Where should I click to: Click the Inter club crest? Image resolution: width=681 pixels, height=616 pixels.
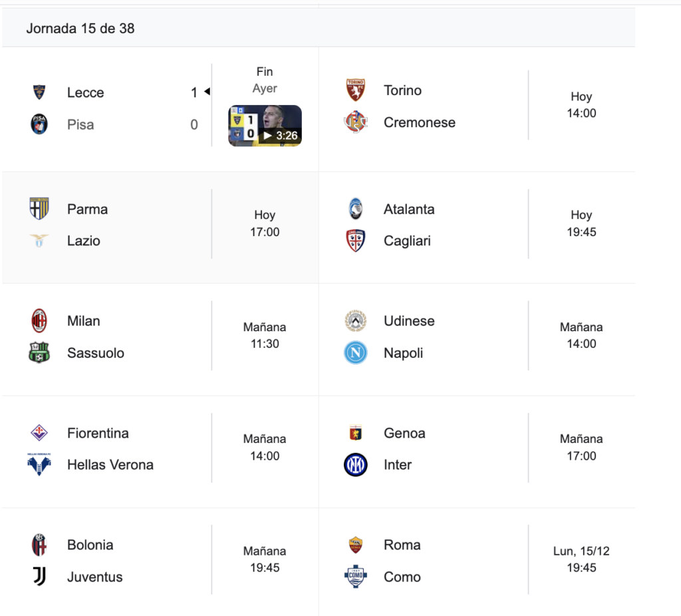coord(356,465)
